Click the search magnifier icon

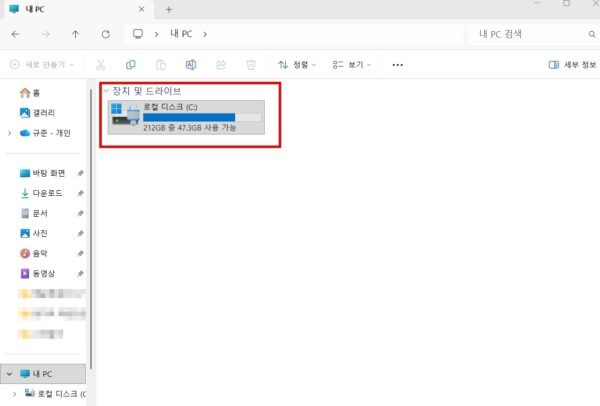coord(592,34)
